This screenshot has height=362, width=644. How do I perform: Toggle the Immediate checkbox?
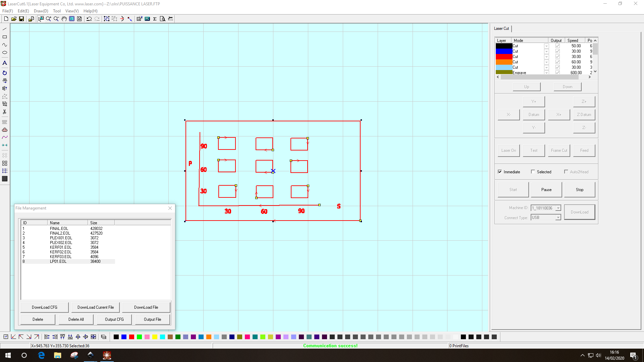click(x=500, y=172)
